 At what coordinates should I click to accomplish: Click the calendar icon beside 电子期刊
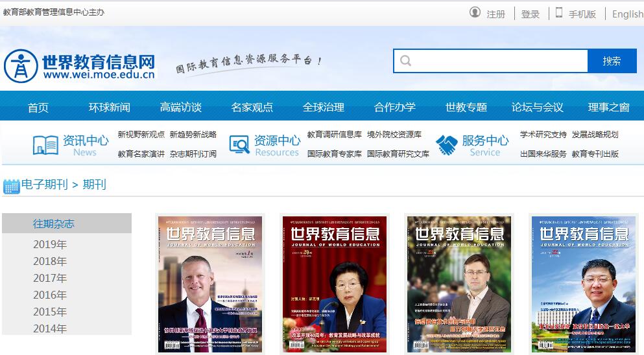pyautogui.click(x=11, y=186)
